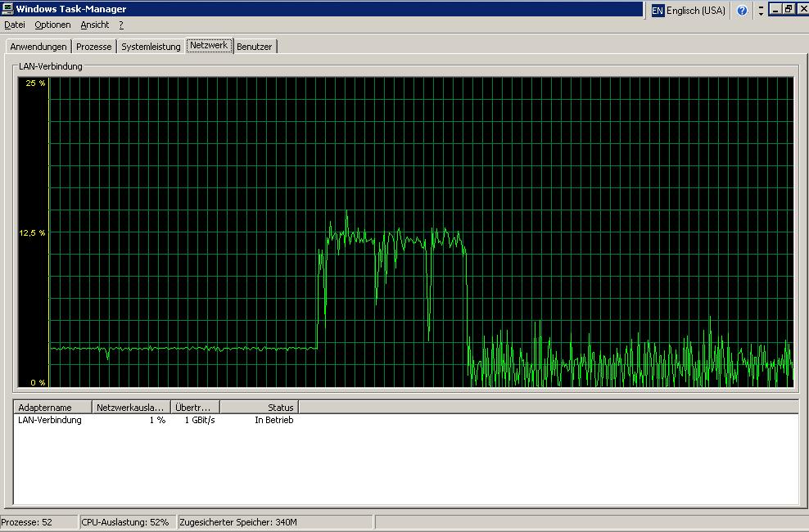
Task: Switch to the Prozesse tab
Action: 93,47
